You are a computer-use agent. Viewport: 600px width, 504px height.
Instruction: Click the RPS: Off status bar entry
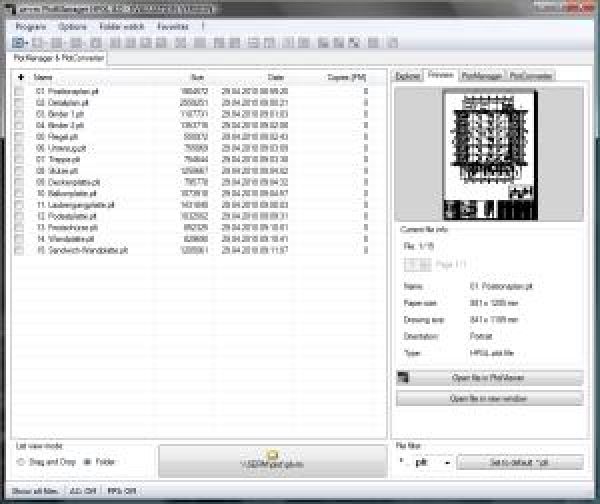[x=122, y=491]
